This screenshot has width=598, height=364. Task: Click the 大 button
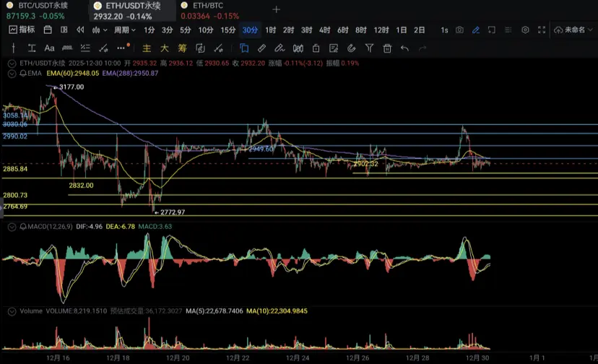pyautogui.click(x=165, y=48)
